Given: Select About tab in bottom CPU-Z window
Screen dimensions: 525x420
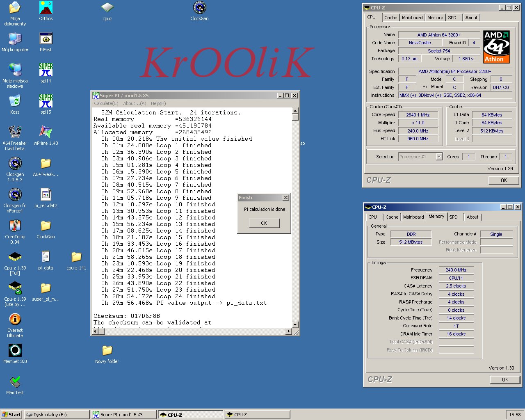Looking at the screenshot, I should point(472,217).
